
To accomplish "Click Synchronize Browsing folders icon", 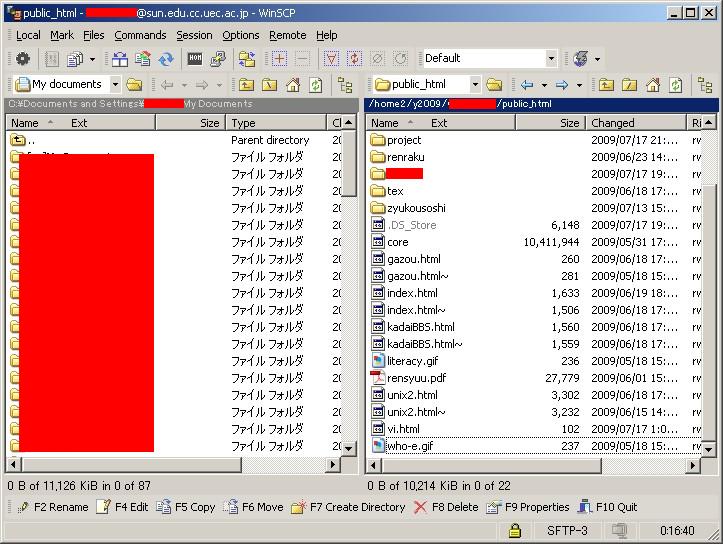I will pos(247,59).
